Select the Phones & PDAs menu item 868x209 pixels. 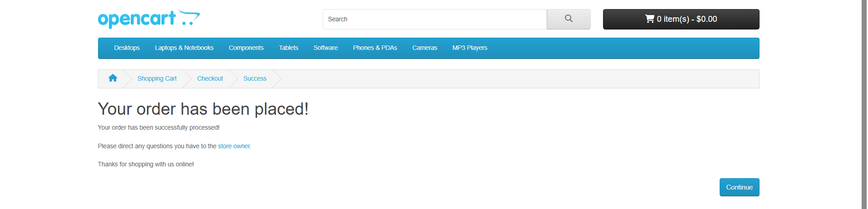pos(375,48)
